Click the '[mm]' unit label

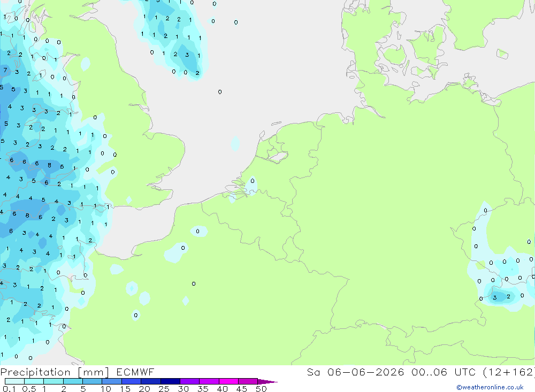(94, 372)
